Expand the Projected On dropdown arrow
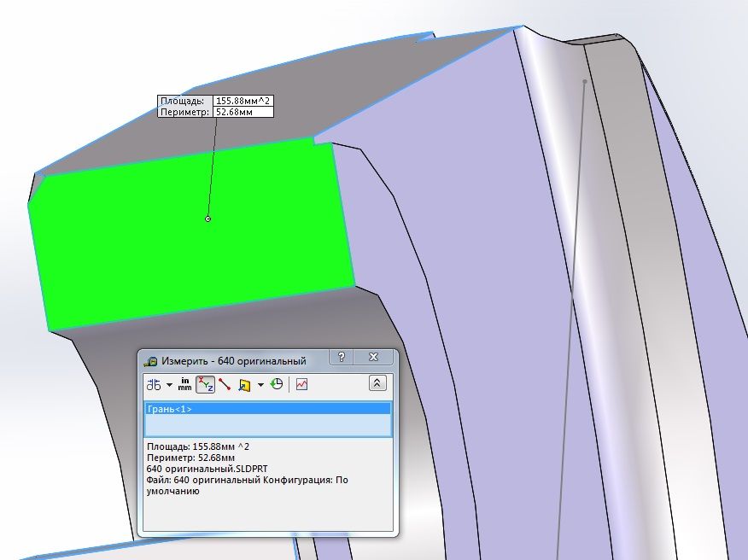Screen dimensions: 748x560 pyautogui.click(x=260, y=385)
